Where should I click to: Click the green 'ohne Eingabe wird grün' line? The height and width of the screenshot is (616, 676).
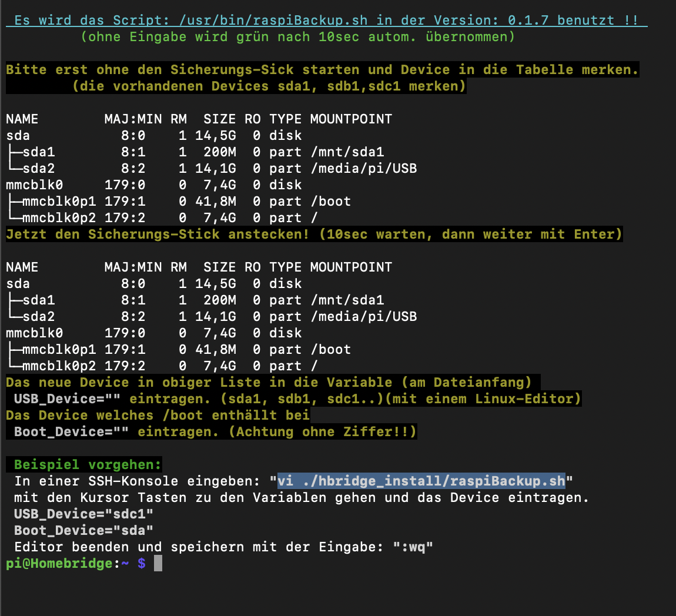[297, 36]
